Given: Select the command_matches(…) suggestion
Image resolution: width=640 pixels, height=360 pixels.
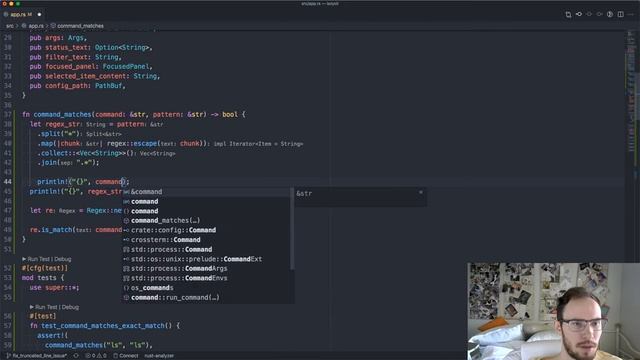Looking at the screenshot, I should [x=207, y=220].
